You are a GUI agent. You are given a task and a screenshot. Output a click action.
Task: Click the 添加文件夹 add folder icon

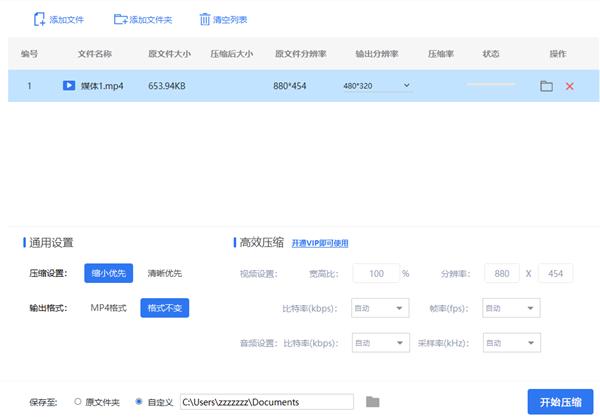coord(121,19)
